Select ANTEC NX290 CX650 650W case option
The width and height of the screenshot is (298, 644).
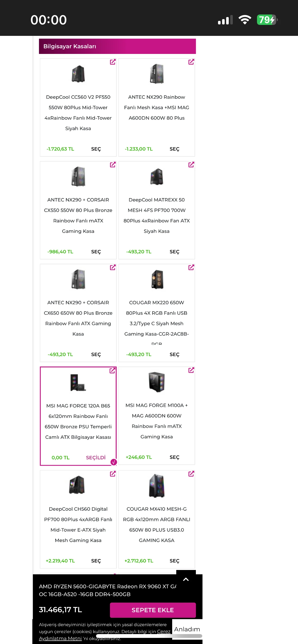point(96,355)
